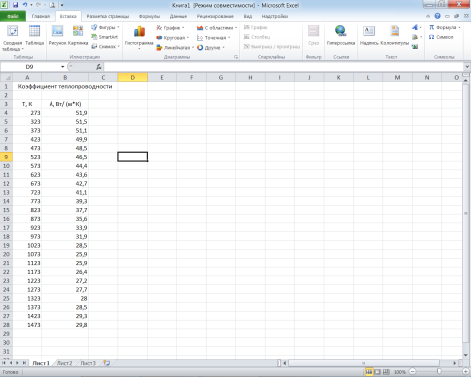Click the Формула equation button
The image size is (471, 377).
444,27
